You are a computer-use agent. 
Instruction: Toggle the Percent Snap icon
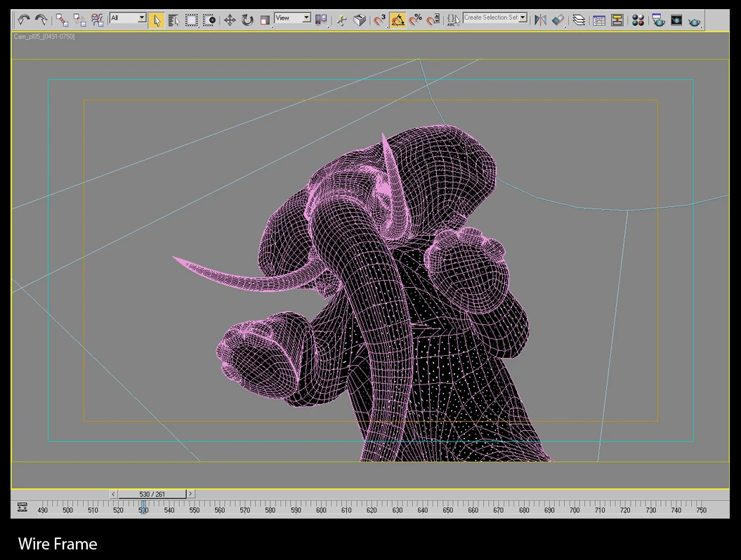415,20
